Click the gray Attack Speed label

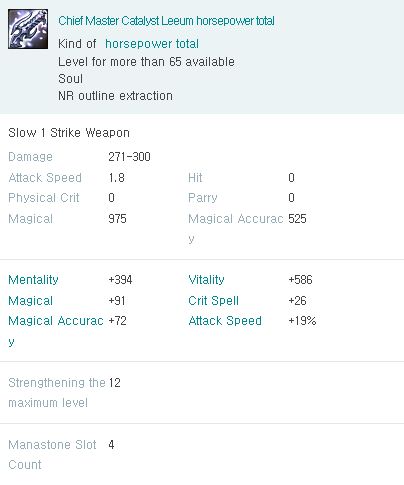[45, 178]
